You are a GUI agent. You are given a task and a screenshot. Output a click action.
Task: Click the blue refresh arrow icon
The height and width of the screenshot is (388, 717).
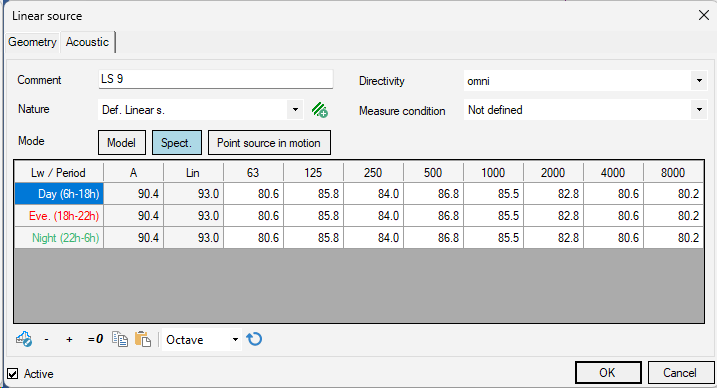pos(254,339)
